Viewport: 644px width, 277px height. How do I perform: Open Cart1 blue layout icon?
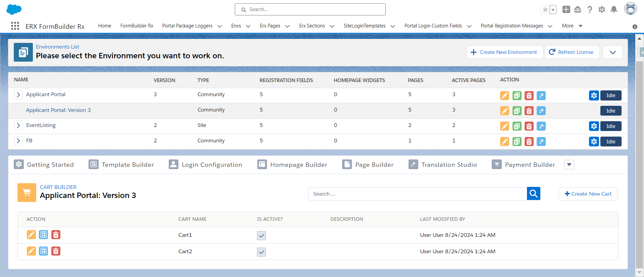[44, 235]
